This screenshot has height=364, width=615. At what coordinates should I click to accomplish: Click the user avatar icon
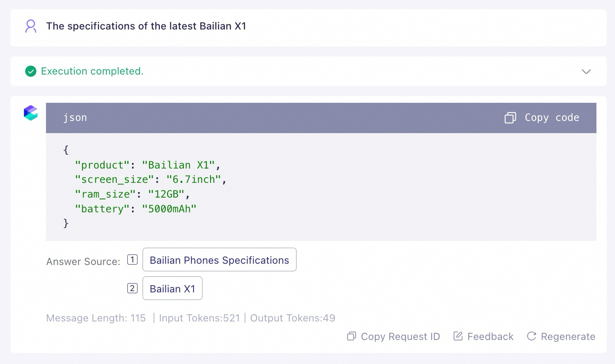click(x=31, y=26)
